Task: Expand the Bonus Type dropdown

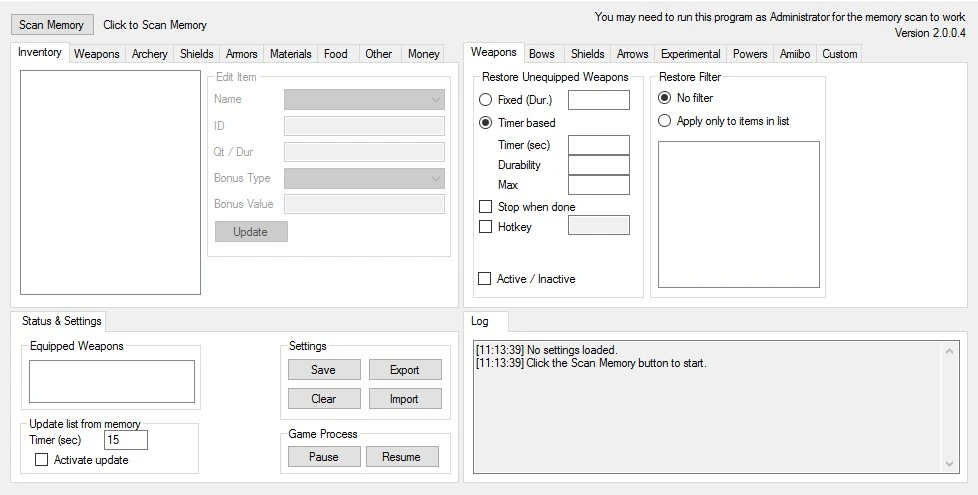Action: 364,178
